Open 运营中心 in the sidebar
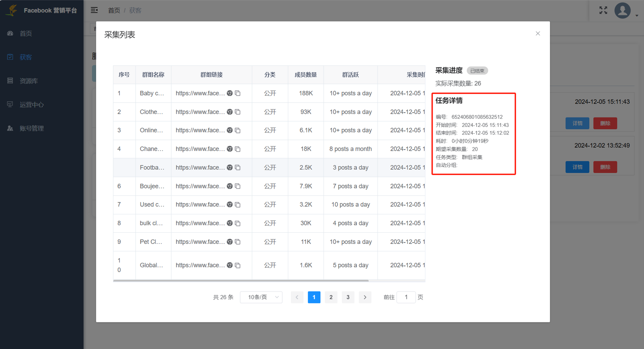 (x=42, y=105)
